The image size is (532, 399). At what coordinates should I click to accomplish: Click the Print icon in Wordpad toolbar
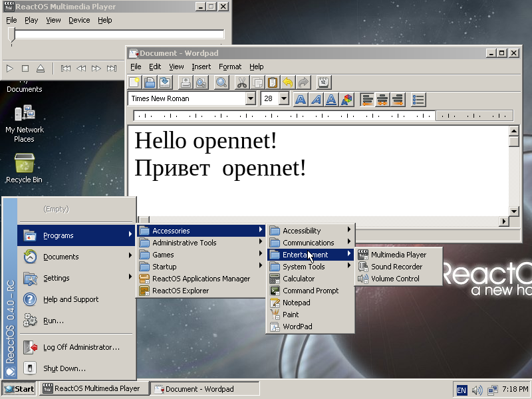186,82
